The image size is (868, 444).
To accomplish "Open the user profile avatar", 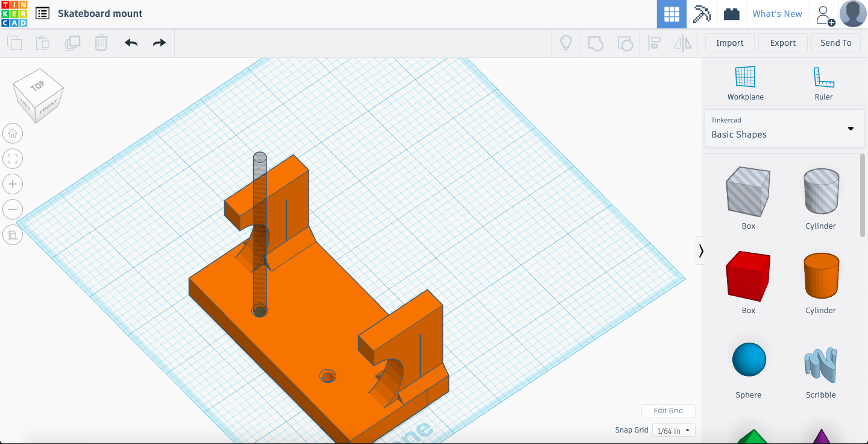I will [853, 14].
